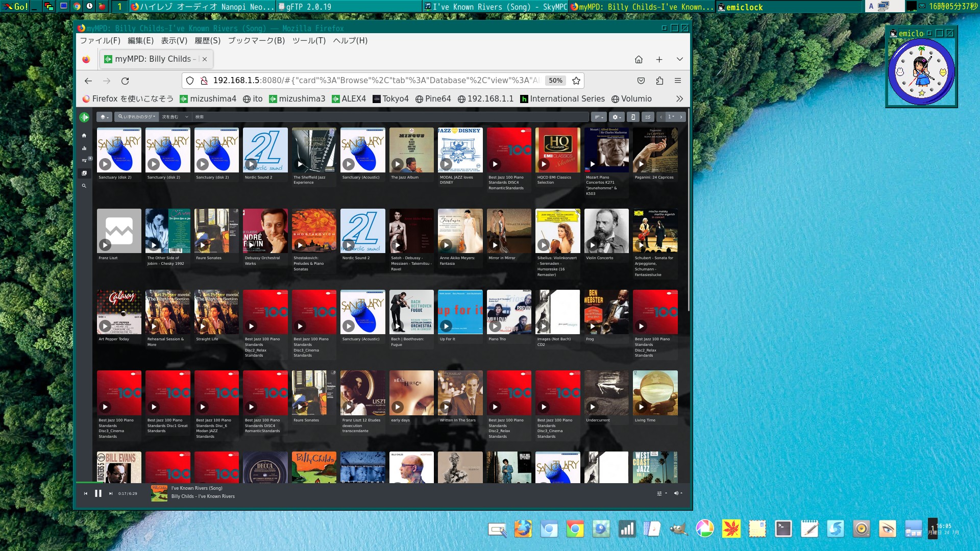Open the 履歴(S) menu

pos(207,40)
